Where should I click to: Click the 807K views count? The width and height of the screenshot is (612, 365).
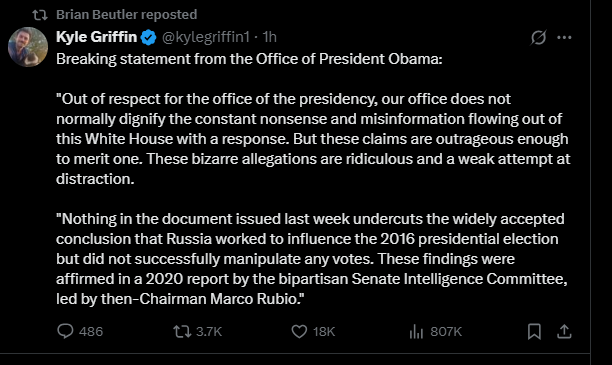click(x=446, y=332)
